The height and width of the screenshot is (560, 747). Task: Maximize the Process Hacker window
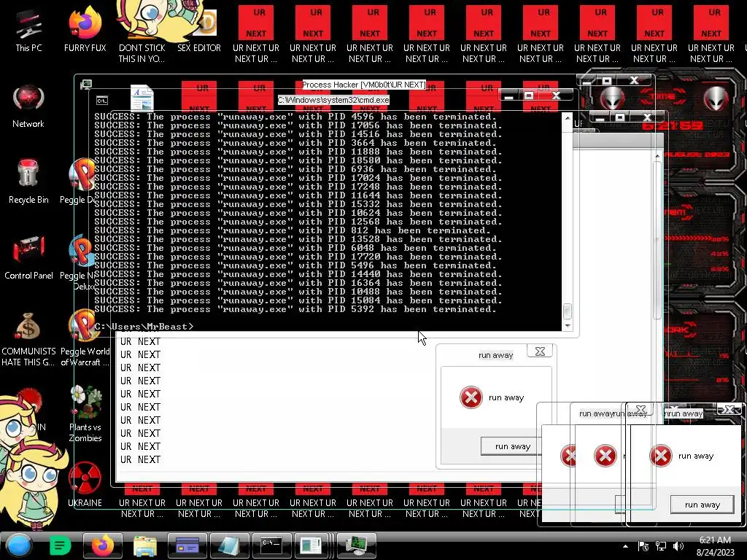[607, 80]
